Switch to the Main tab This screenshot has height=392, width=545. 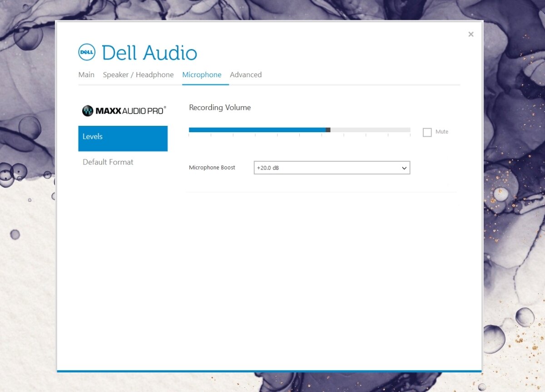tap(86, 74)
